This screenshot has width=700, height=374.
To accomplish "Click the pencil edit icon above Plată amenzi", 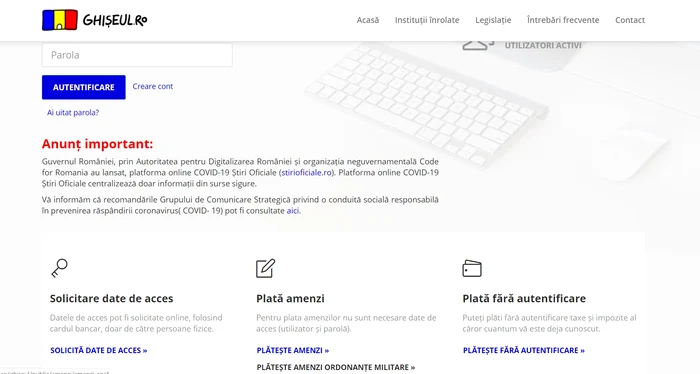I will 266,268.
